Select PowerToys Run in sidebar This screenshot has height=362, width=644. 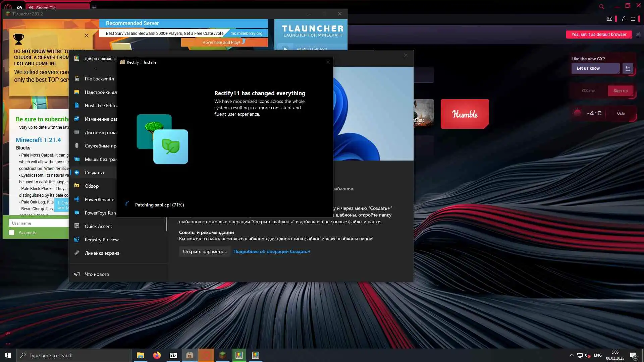point(100,213)
